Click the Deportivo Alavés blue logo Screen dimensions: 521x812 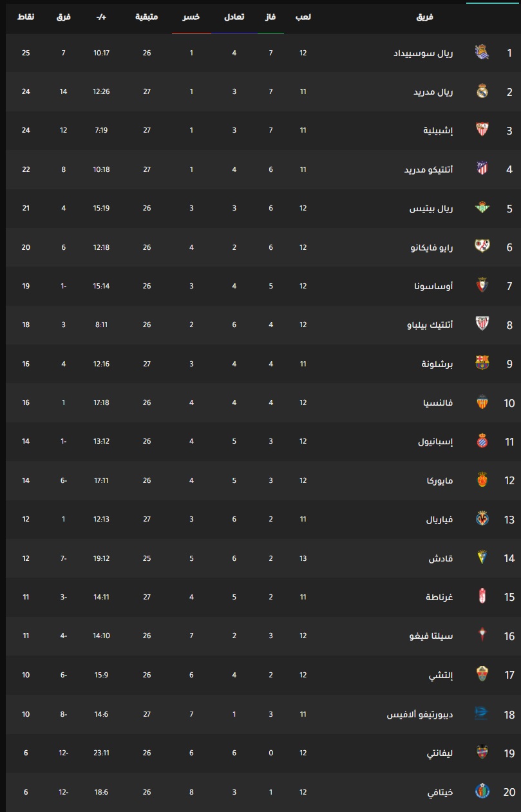click(482, 713)
